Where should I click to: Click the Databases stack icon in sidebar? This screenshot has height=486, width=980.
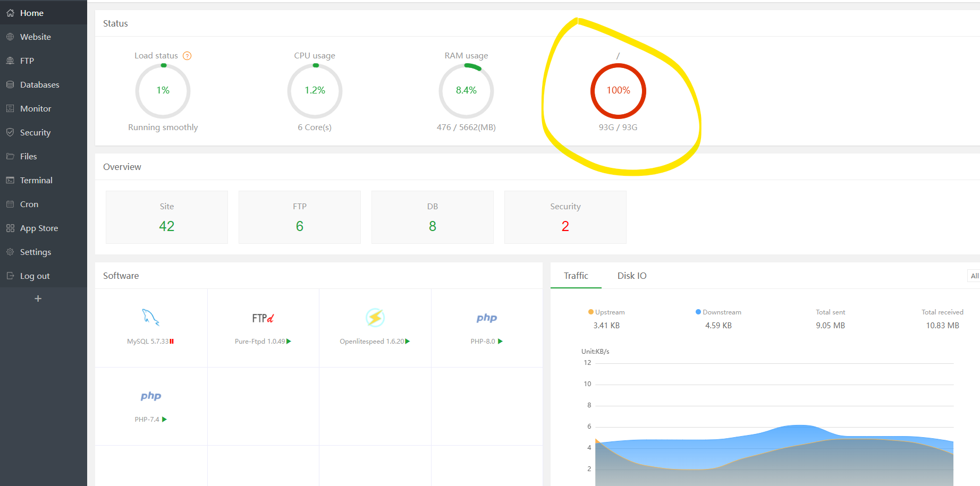pyautogui.click(x=10, y=84)
